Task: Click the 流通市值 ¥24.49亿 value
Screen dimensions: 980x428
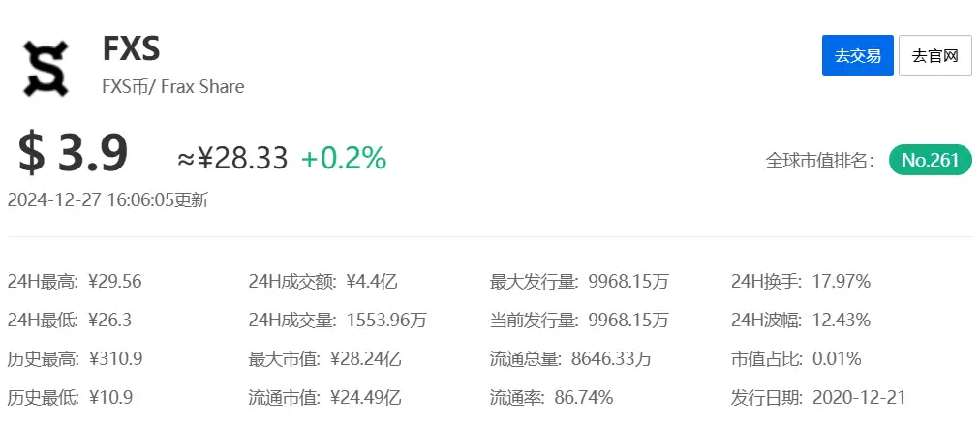Action: [x=367, y=398]
